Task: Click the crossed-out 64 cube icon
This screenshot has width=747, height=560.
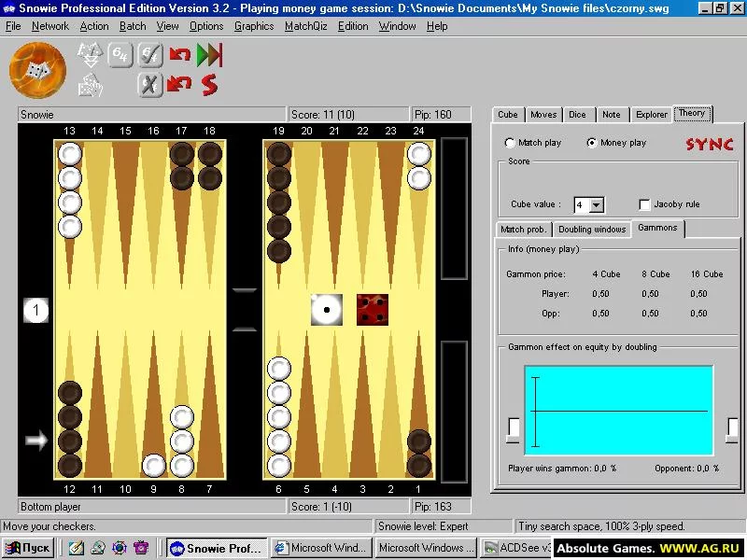Action: [150, 85]
